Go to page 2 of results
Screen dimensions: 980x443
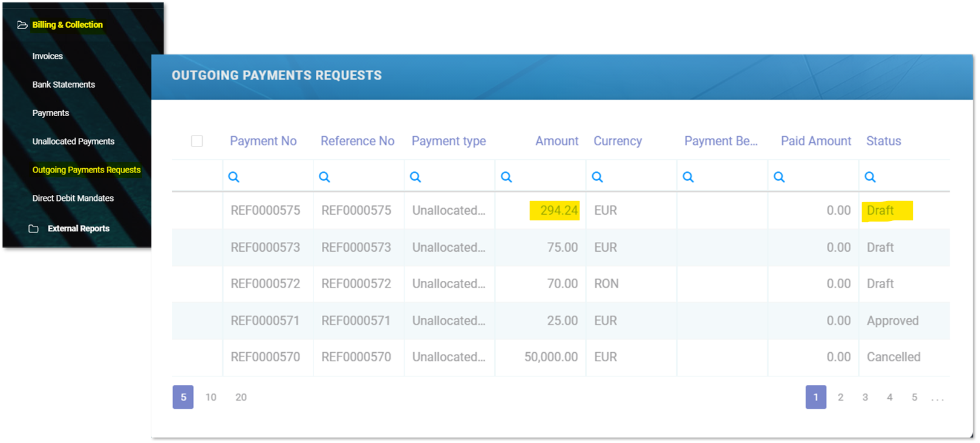[840, 398]
